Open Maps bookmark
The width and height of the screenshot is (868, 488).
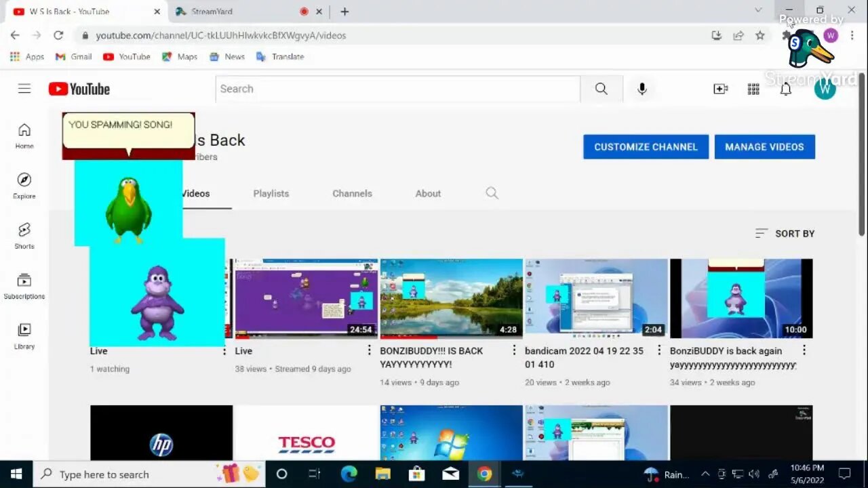pyautogui.click(x=180, y=57)
